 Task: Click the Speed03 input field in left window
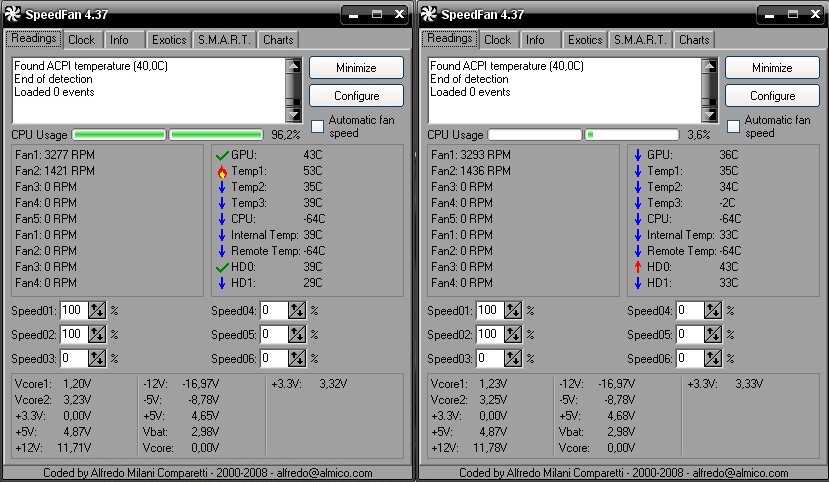coord(72,358)
